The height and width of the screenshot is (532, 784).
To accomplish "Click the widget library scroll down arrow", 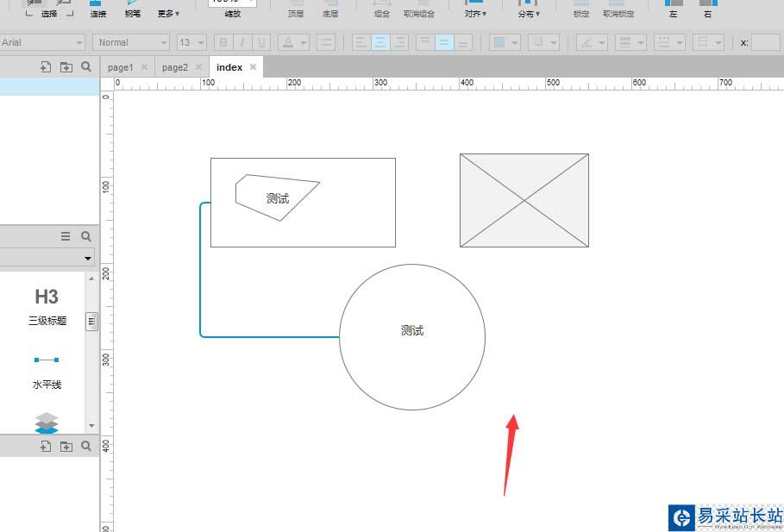I will coord(91,425).
